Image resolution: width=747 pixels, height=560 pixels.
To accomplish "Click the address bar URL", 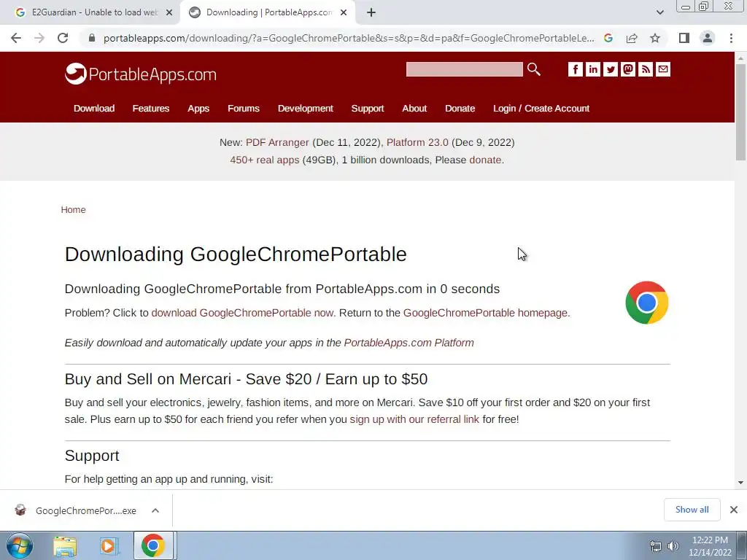I will [x=349, y=38].
